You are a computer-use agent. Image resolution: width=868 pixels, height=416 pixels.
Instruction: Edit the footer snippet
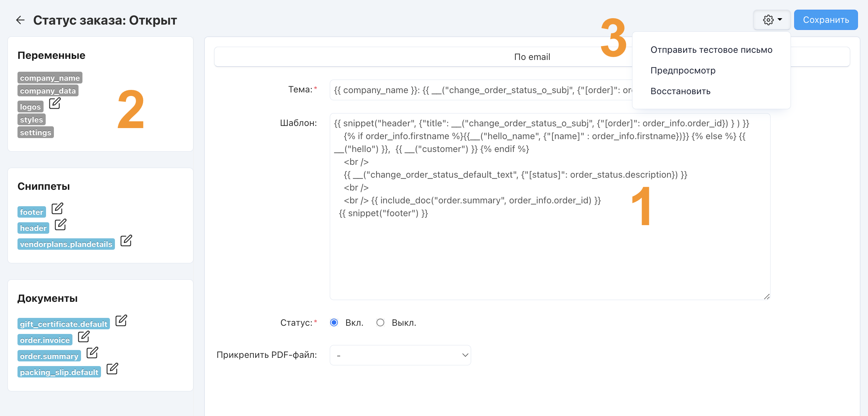pos(57,209)
